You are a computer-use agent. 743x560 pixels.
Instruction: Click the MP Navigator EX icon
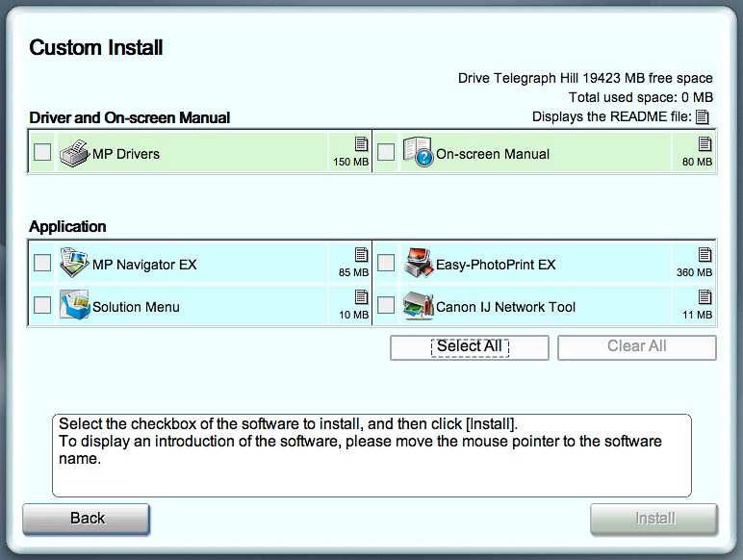tap(74, 264)
